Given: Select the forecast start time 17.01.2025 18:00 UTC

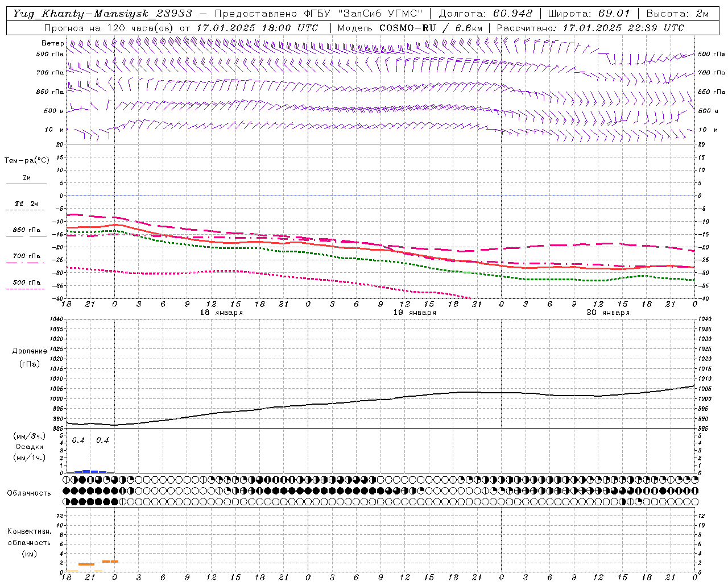Looking at the screenshot, I should pyautogui.click(x=257, y=28).
